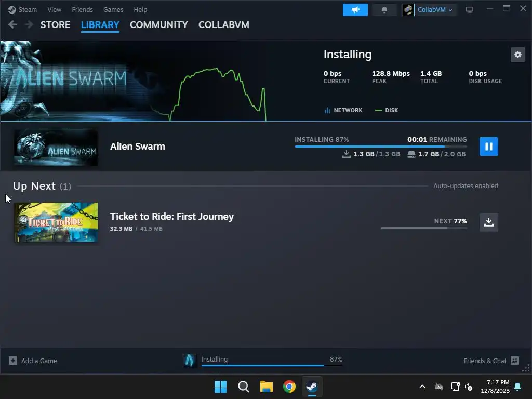Open the Steam menu
Image resolution: width=532 pixels, height=399 pixels.
pyautogui.click(x=23, y=9)
